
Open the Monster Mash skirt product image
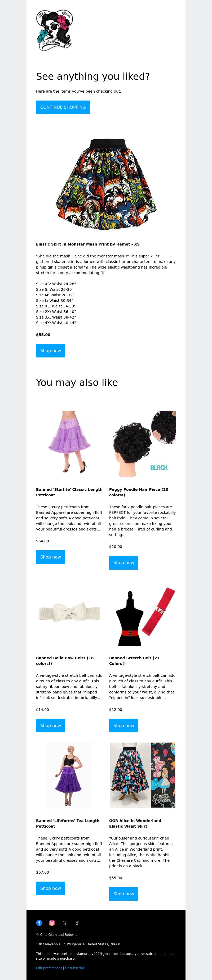(106, 184)
